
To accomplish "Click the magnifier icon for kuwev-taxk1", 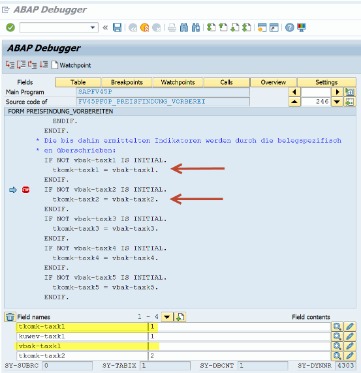I will [337, 337].
